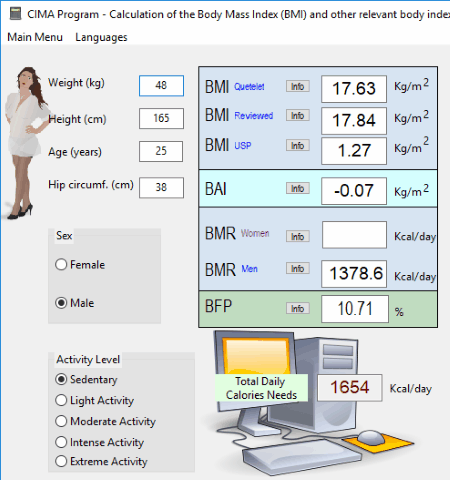Image resolution: width=450 pixels, height=480 pixels.
Task: Select the Male sex option
Action: 75,303
